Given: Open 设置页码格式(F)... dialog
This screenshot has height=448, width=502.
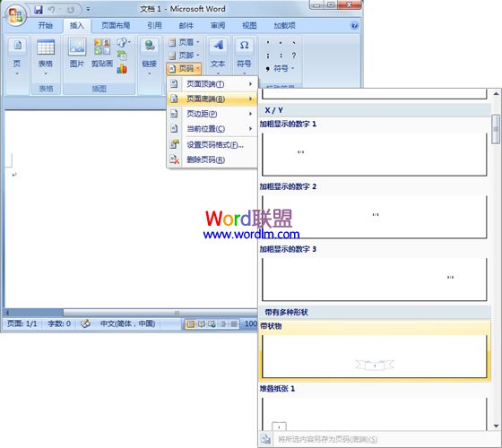Looking at the screenshot, I should [x=212, y=144].
